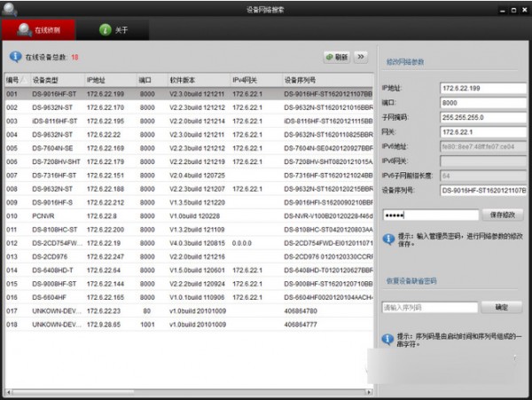Click the 刷新 refresh button
The height and width of the screenshot is (400, 532).
click(336, 57)
